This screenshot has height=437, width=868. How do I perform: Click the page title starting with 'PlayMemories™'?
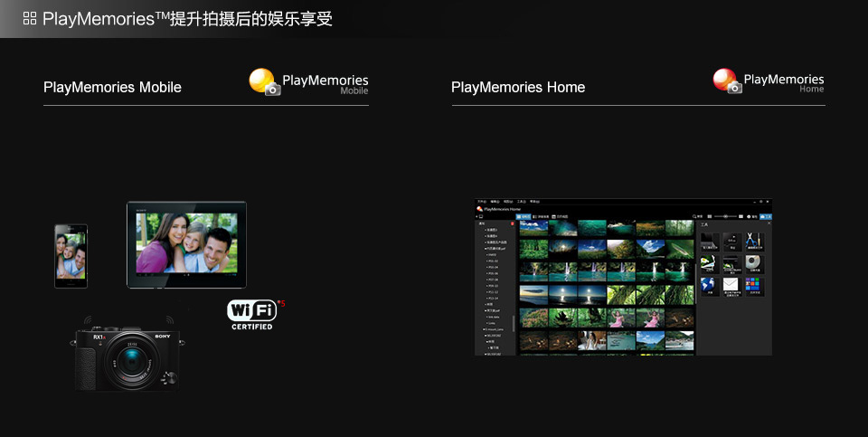point(188,19)
